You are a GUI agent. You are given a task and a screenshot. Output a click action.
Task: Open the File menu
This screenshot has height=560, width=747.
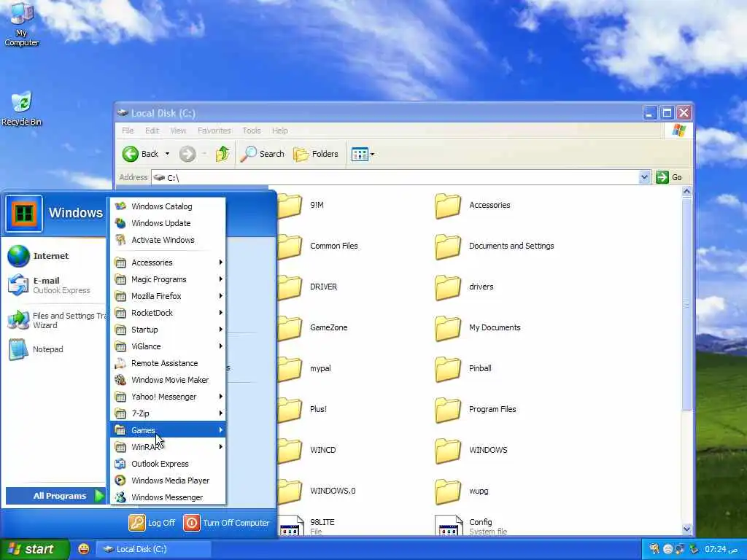pos(128,131)
